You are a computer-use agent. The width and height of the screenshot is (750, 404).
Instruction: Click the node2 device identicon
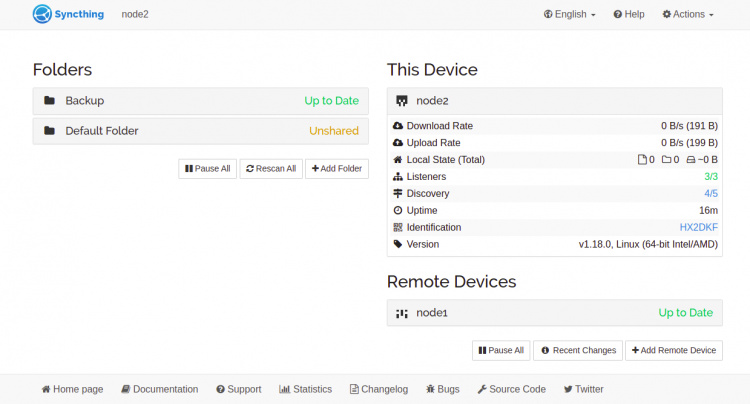click(402, 101)
